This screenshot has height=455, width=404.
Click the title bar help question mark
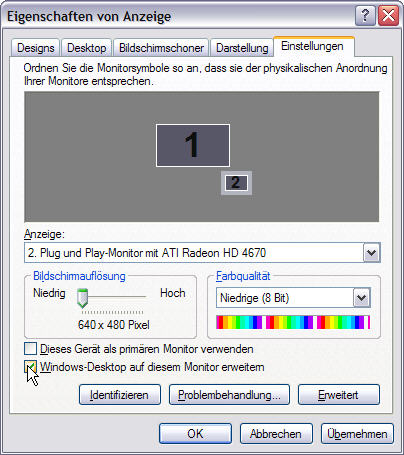point(365,15)
